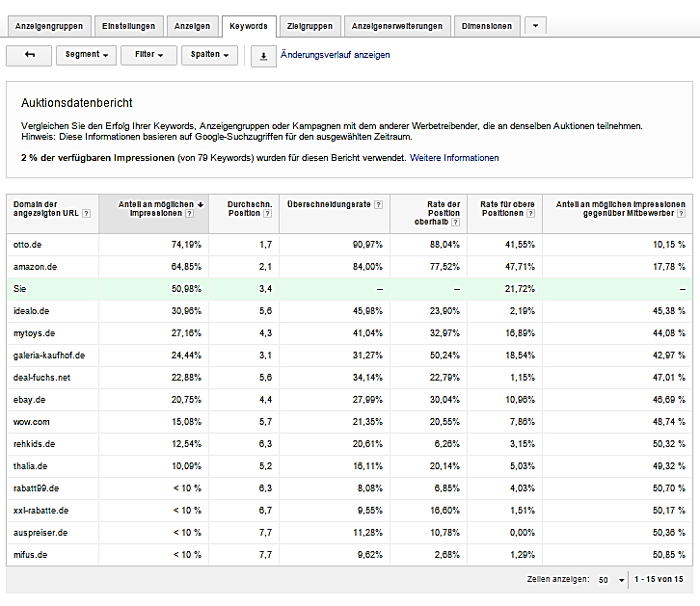Viewport: 700px width, 606px height.
Task: Expand the more tabs dropdown arrow
Action: [x=535, y=26]
